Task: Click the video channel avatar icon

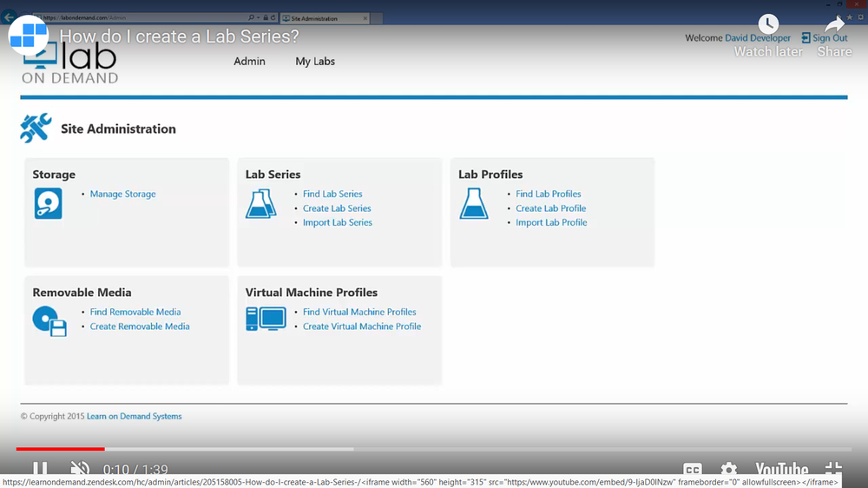Action: (x=29, y=35)
